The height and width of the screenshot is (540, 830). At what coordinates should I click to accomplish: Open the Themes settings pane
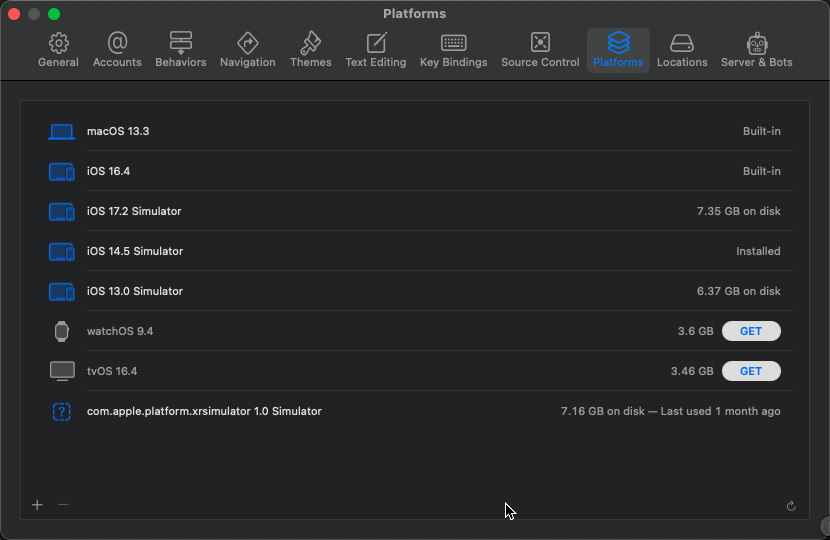[310, 50]
